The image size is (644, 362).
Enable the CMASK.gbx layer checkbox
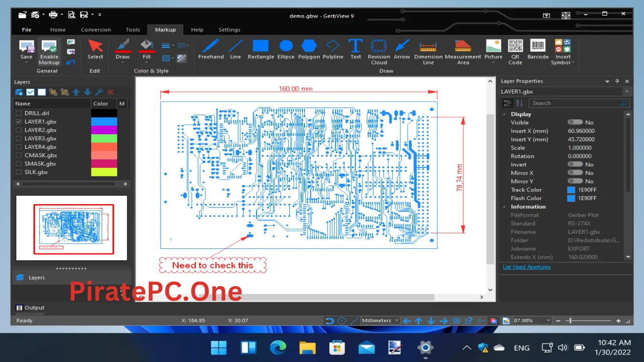[x=19, y=155]
